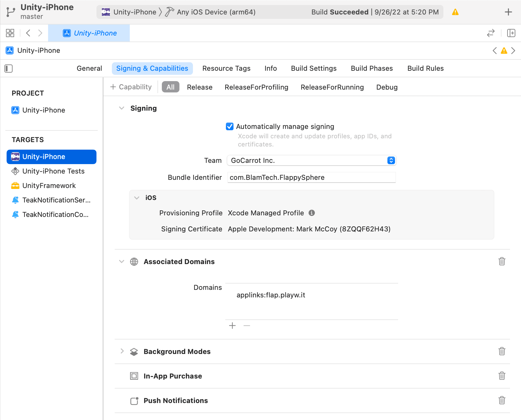
Task: Click the hammer build destination icon
Action: pos(169,12)
